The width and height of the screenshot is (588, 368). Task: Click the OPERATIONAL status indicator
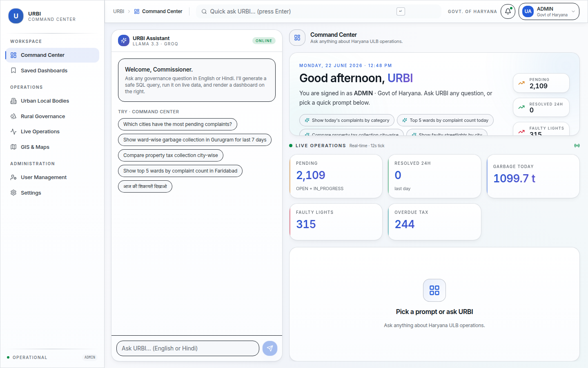click(27, 357)
